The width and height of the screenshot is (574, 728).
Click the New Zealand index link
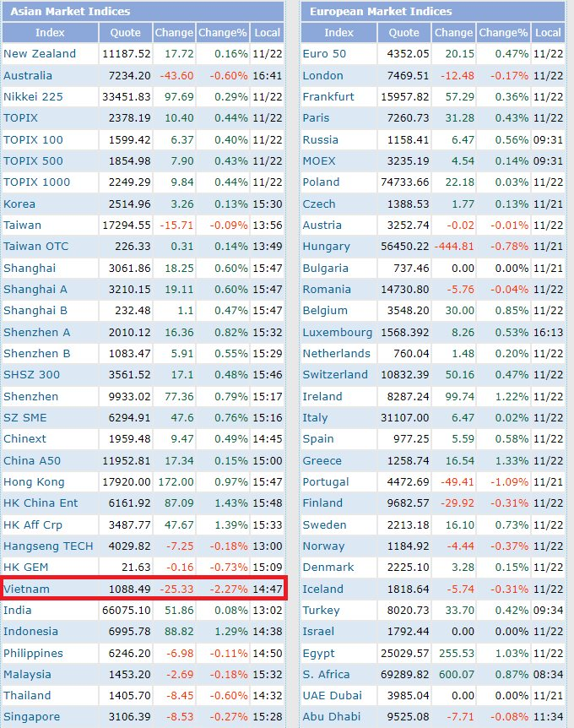pyautogui.click(x=40, y=53)
